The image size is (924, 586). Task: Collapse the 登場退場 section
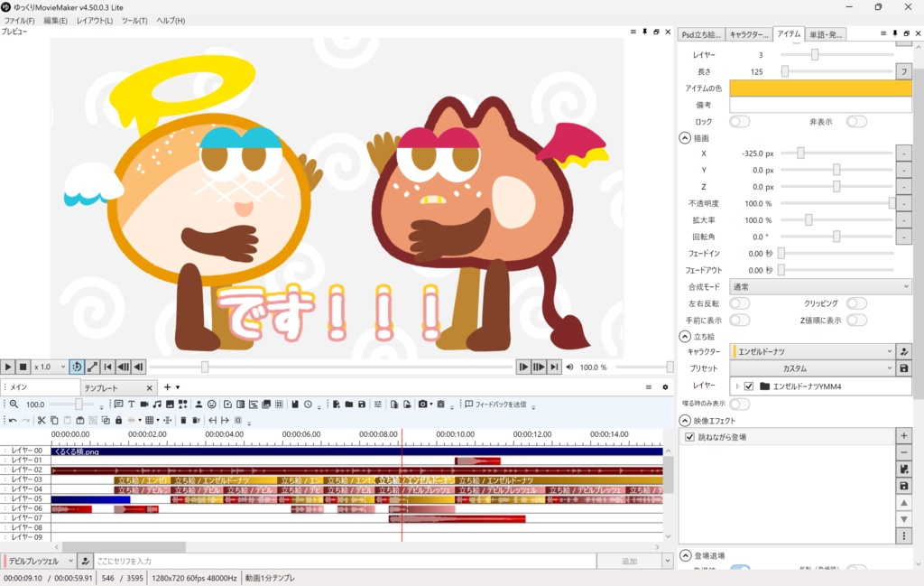click(x=685, y=555)
